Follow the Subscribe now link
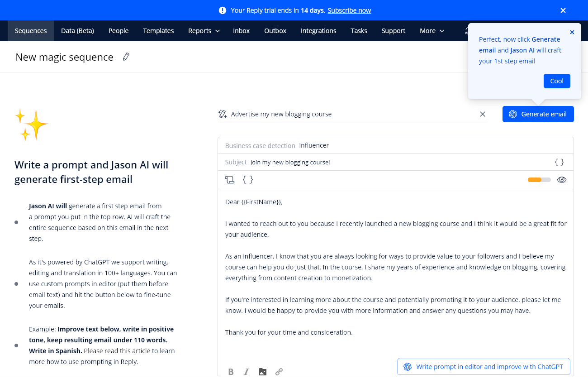The width and height of the screenshot is (588, 379). click(349, 10)
